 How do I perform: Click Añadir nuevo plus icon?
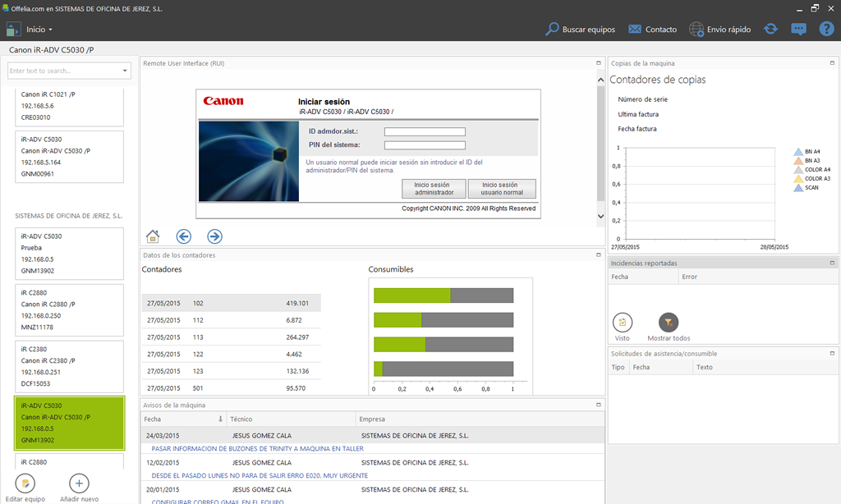(x=79, y=483)
